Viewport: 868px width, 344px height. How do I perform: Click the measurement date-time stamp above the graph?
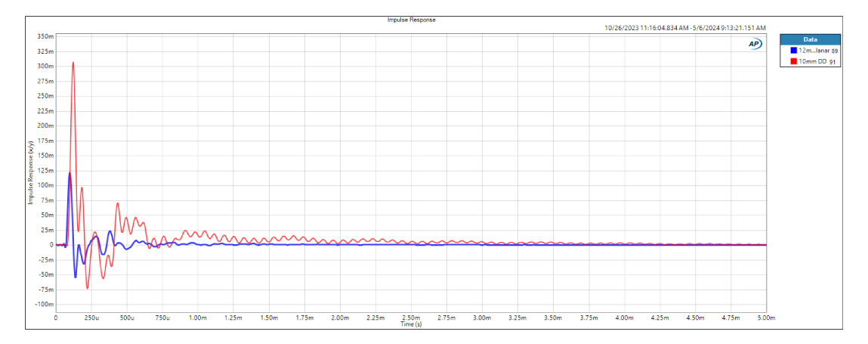point(686,28)
